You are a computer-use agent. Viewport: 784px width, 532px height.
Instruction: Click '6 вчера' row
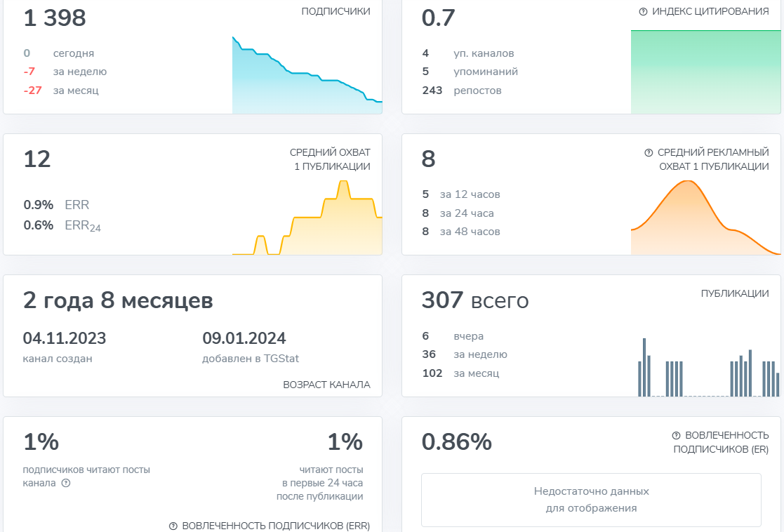coord(453,336)
